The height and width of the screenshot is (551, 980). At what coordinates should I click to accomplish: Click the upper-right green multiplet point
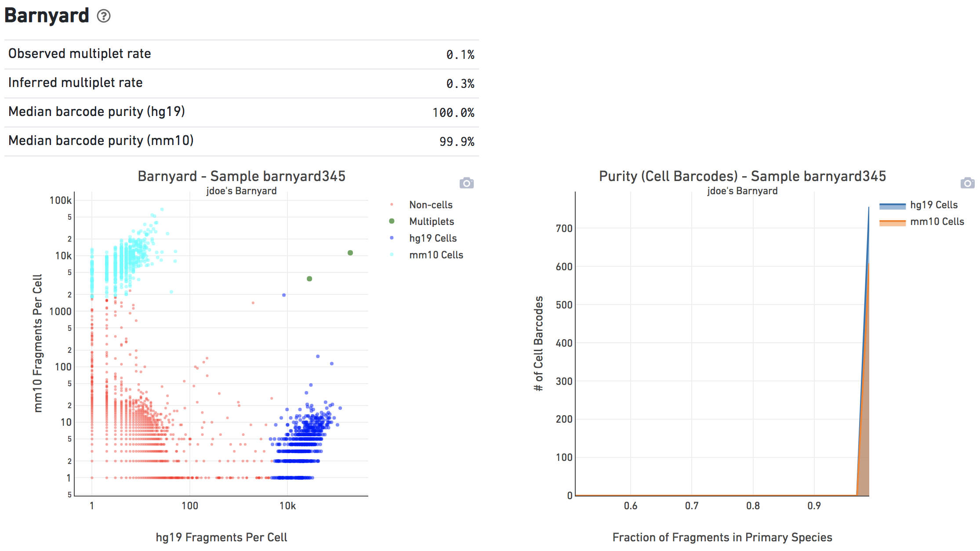pyautogui.click(x=350, y=253)
